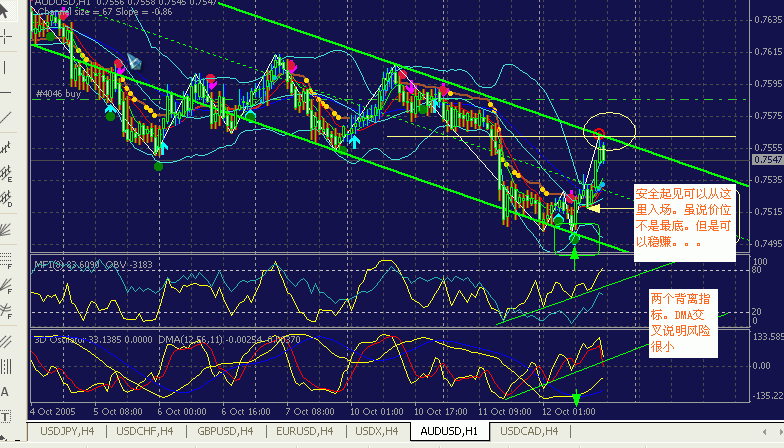Screen dimensions: 784x448
Task: Click the 0.7495 price axis label
Action: point(768,244)
